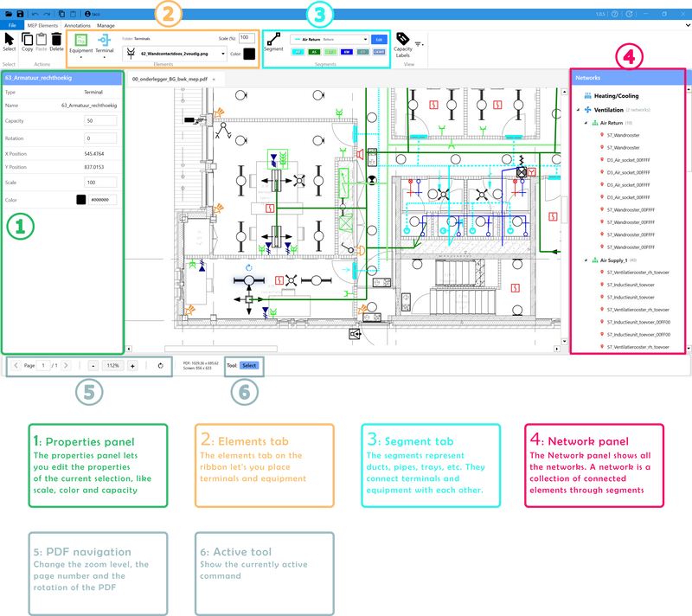692x616 pixels.
Task: Click the blue Edit button in Segments
Action: [x=378, y=40]
